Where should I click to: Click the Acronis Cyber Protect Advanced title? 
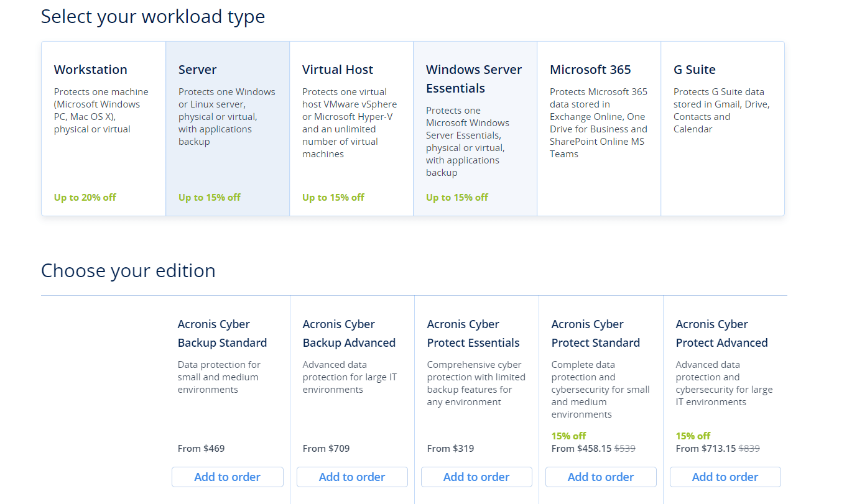[x=722, y=334]
